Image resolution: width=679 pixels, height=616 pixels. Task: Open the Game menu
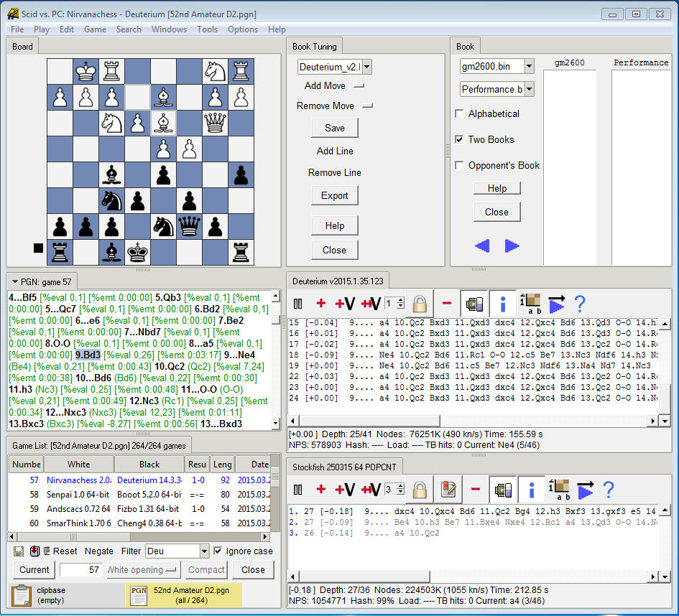point(96,29)
